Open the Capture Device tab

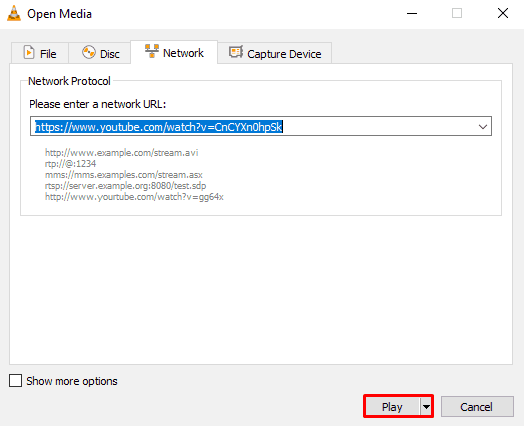tap(274, 53)
